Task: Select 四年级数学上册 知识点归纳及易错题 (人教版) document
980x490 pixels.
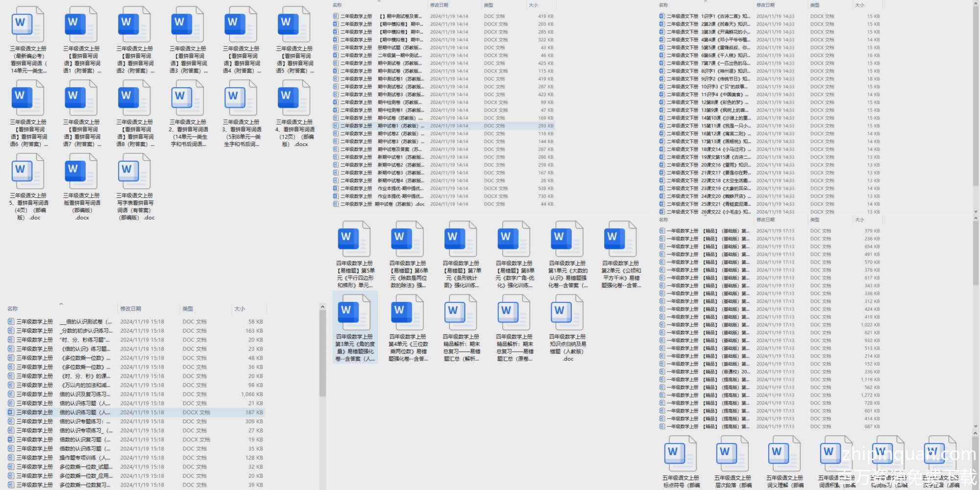Action: click(567, 313)
